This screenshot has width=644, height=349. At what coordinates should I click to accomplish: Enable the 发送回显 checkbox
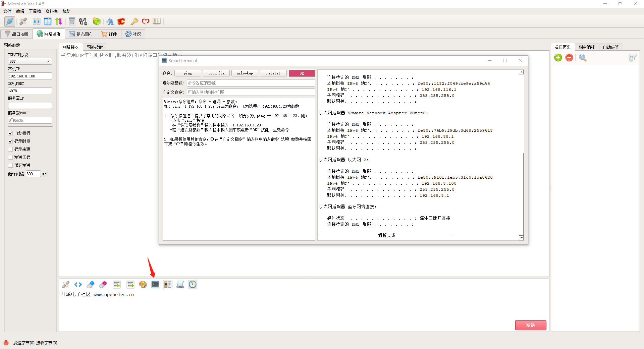click(x=10, y=157)
